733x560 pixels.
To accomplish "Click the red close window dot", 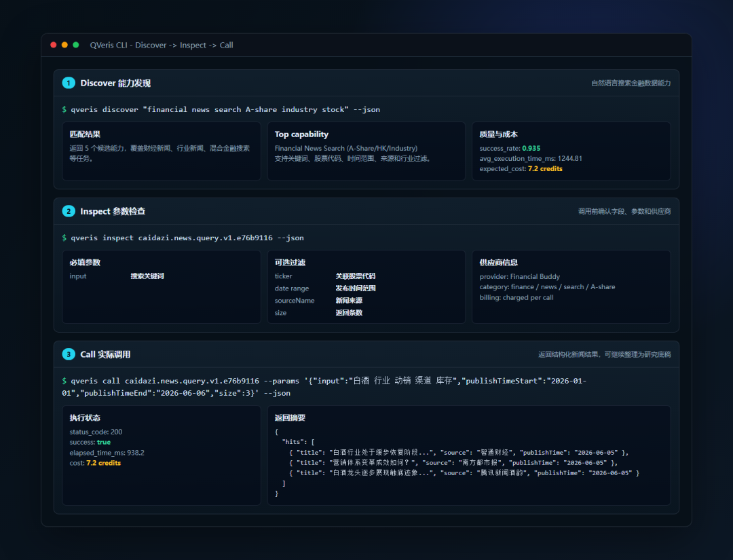I will pos(54,45).
